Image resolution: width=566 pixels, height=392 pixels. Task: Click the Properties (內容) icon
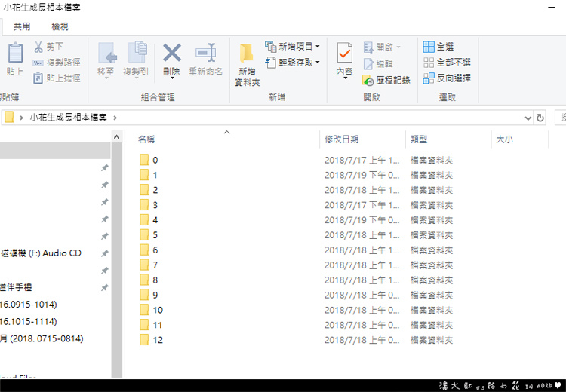click(x=344, y=54)
